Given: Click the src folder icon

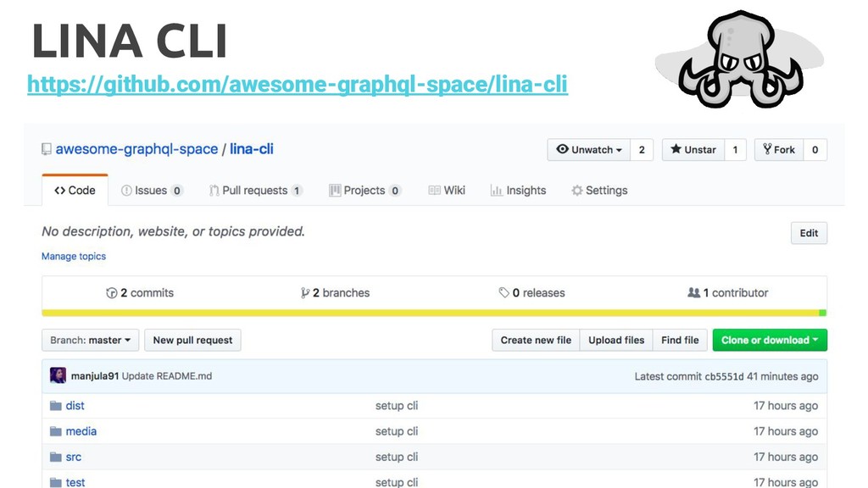Looking at the screenshot, I should tap(56, 457).
